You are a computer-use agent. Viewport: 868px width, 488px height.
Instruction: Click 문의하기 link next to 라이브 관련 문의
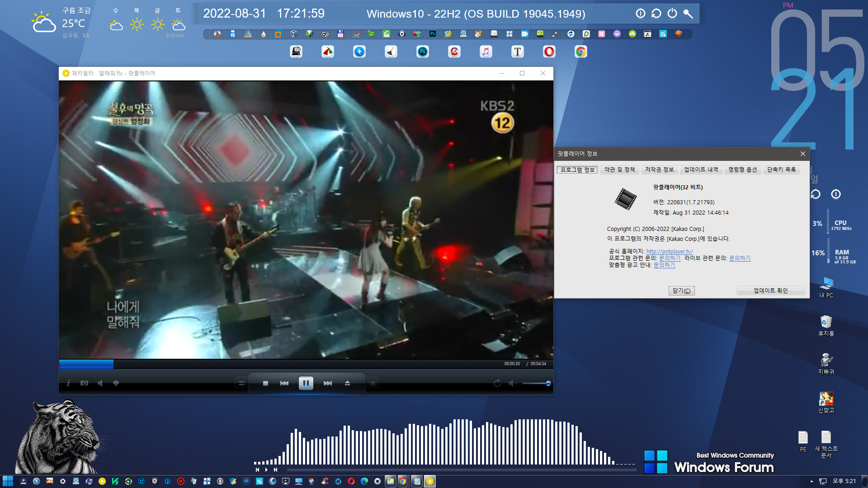(740, 258)
